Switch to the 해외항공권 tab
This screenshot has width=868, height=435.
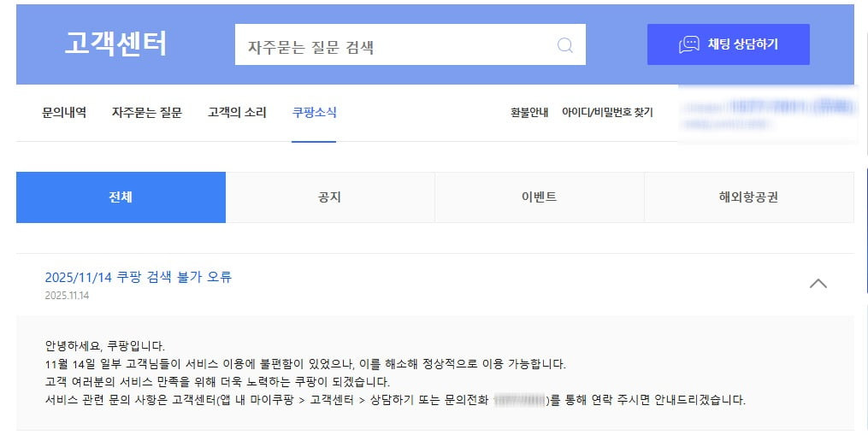click(x=749, y=197)
